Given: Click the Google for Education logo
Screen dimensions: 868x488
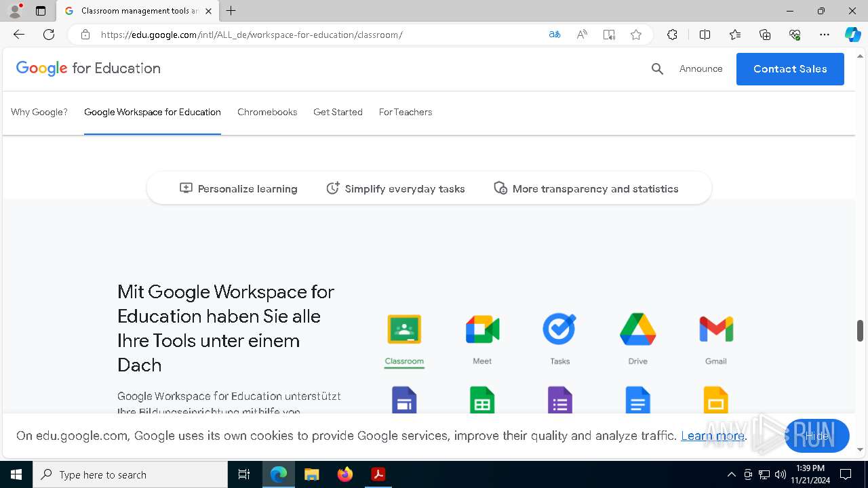Looking at the screenshot, I should (88, 68).
